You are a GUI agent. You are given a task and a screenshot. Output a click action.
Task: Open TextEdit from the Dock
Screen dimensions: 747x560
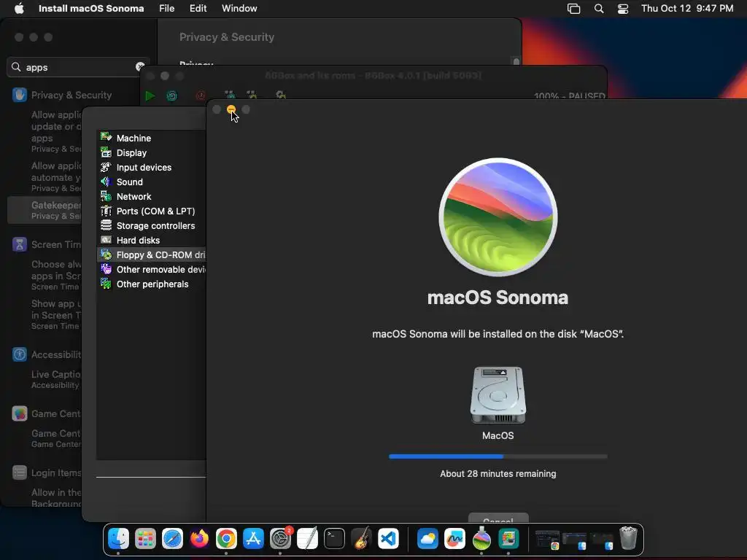307,539
